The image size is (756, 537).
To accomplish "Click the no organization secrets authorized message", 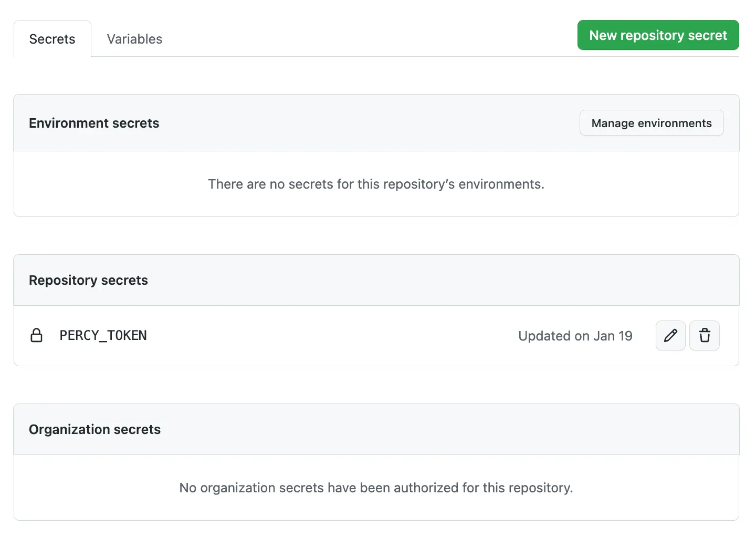I will tap(376, 488).
